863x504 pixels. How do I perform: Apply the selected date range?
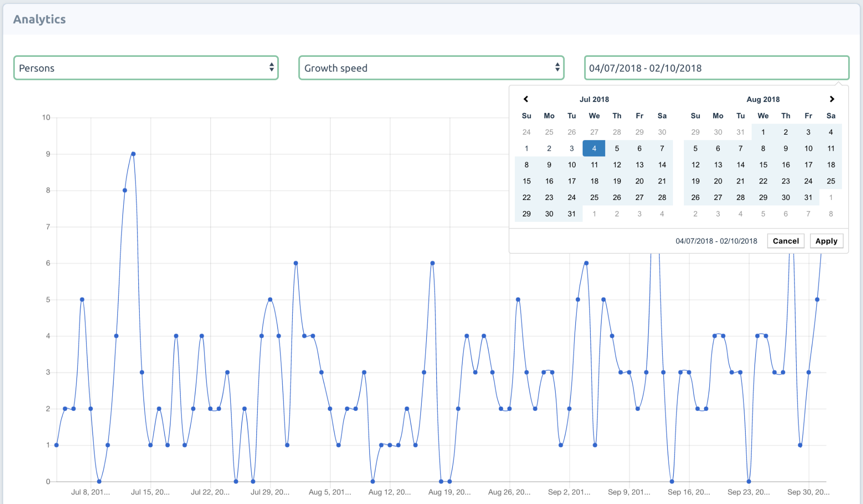[826, 241]
